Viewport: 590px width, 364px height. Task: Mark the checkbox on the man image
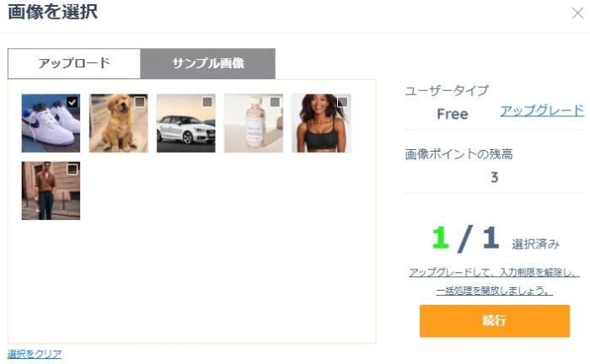(72, 169)
